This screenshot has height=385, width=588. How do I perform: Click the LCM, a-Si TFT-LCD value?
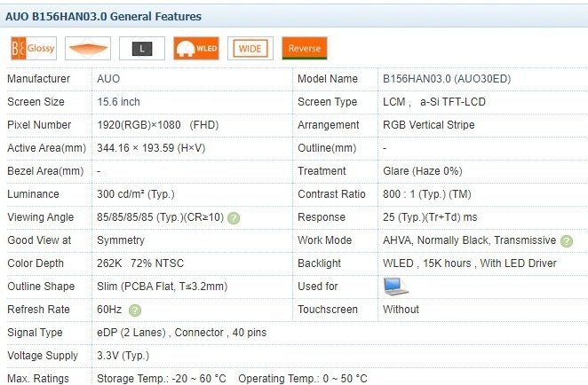(434, 102)
